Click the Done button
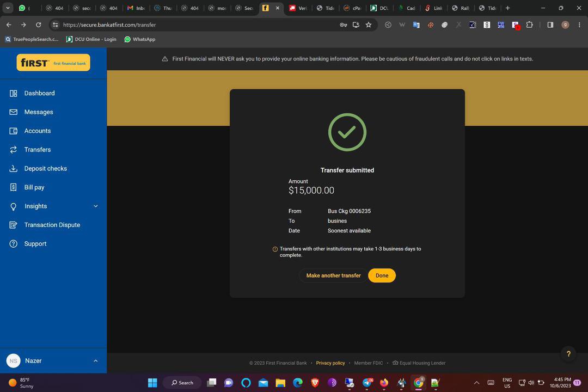This screenshot has height=392, width=588. (x=382, y=275)
